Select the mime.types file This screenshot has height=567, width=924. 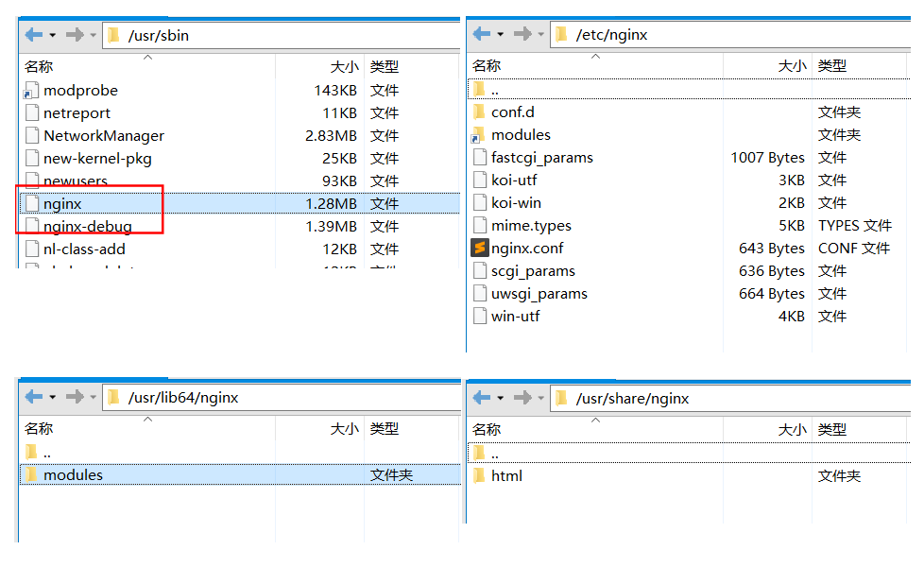(531, 226)
